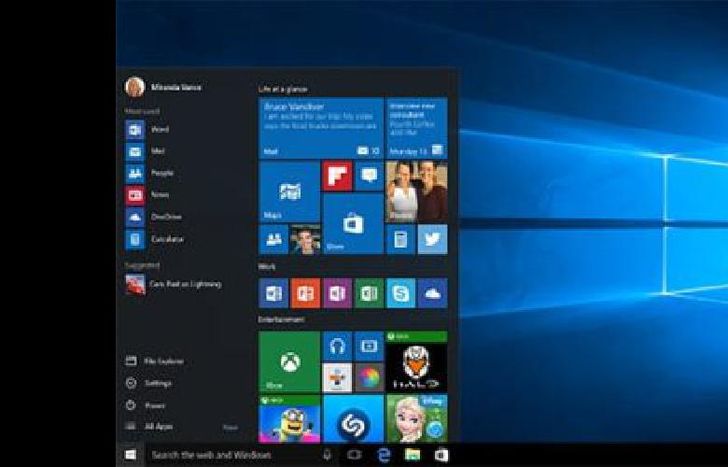
Task: Open the small People tile under Maps
Action: coord(273,240)
